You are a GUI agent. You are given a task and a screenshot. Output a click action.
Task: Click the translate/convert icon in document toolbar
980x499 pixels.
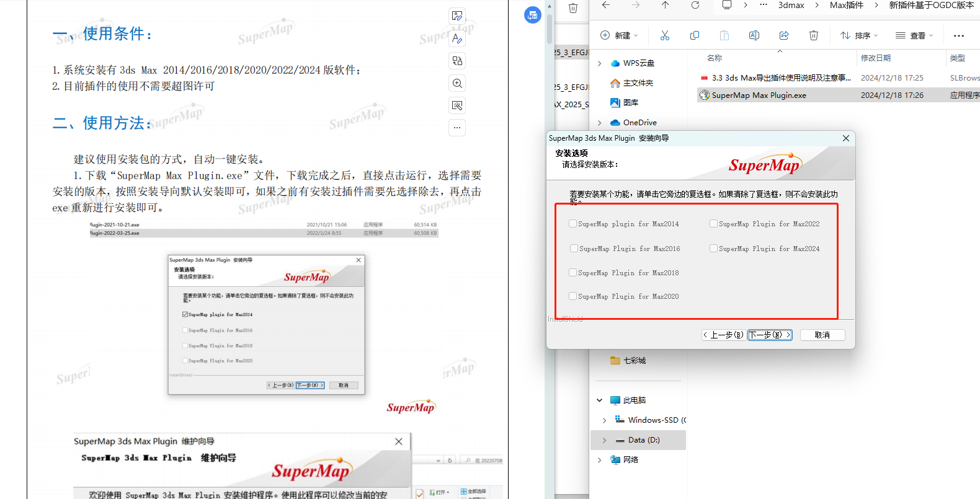point(457,61)
